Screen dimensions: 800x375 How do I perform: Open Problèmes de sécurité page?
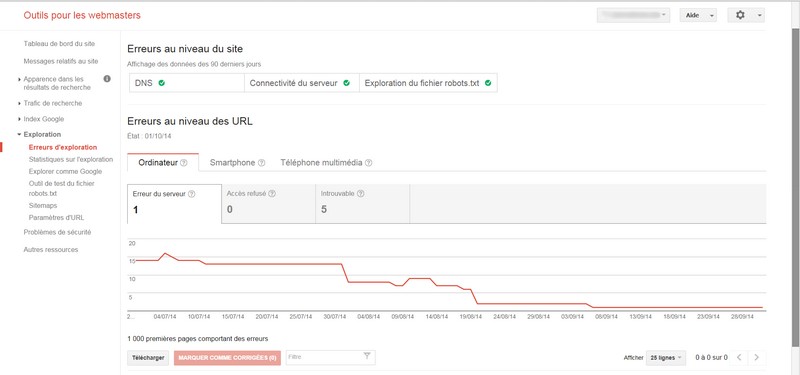point(57,232)
